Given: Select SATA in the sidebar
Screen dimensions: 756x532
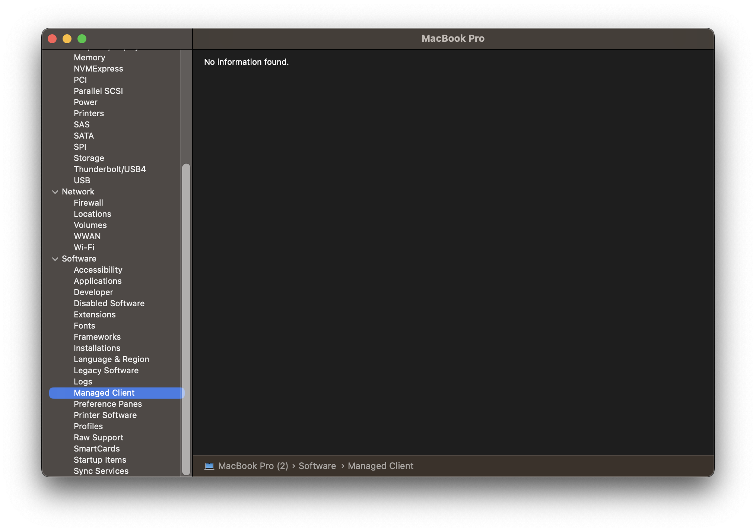Looking at the screenshot, I should (84, 136).
